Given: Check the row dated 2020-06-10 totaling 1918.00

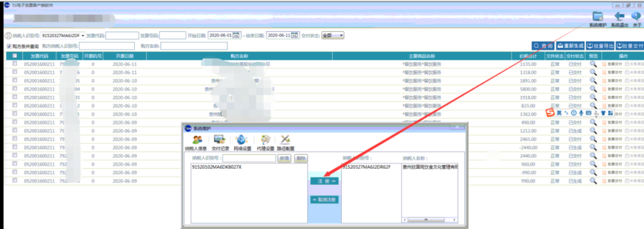Looking at the screenshot, I should [x=15, y=97].
